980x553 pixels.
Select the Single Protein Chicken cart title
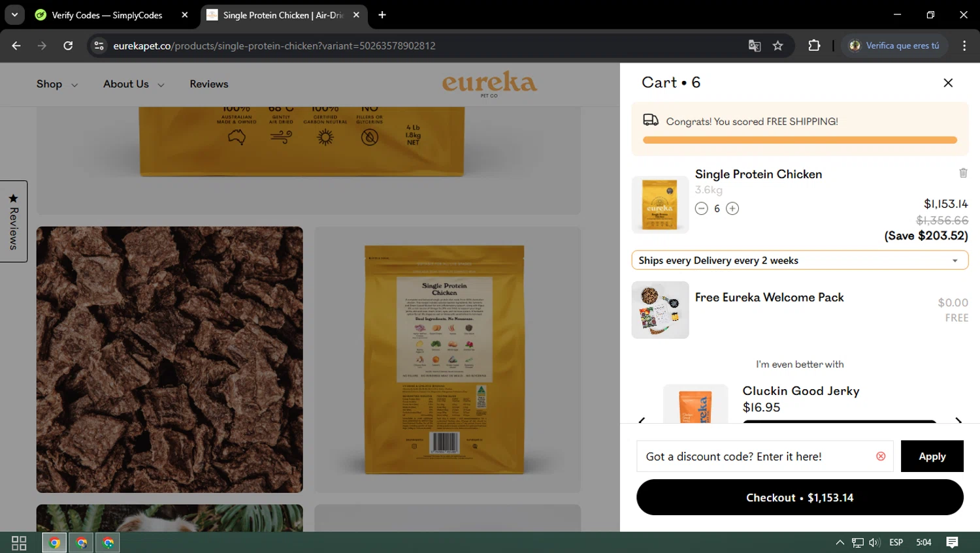pyautogui.click(x=759, y=174)
